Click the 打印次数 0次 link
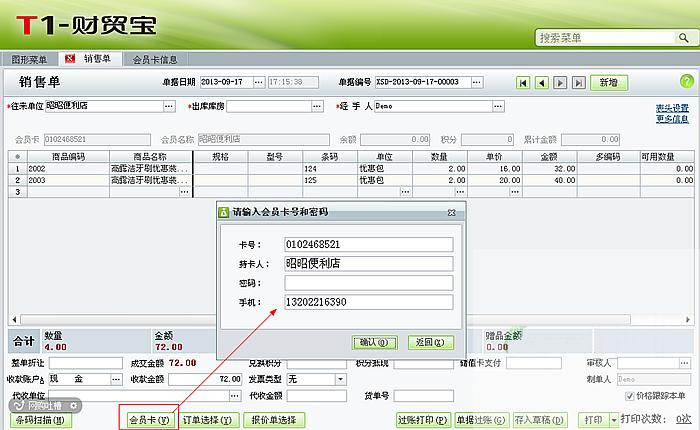 683,419
